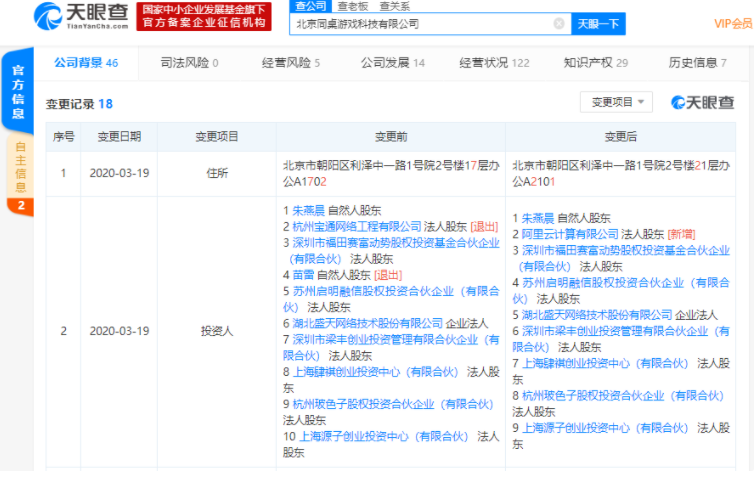Click the 变更项目 column header
756x478 pixels.
216,137
